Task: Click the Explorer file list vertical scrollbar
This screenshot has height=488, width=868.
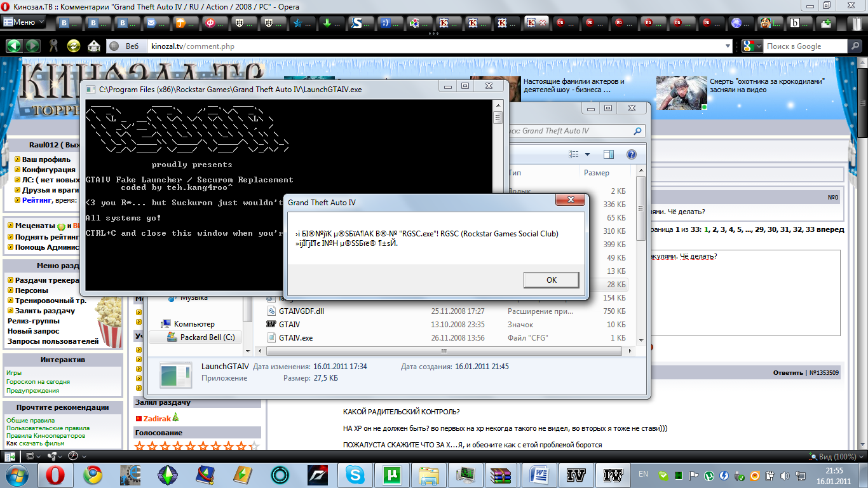Action: [x=641, y=254]
